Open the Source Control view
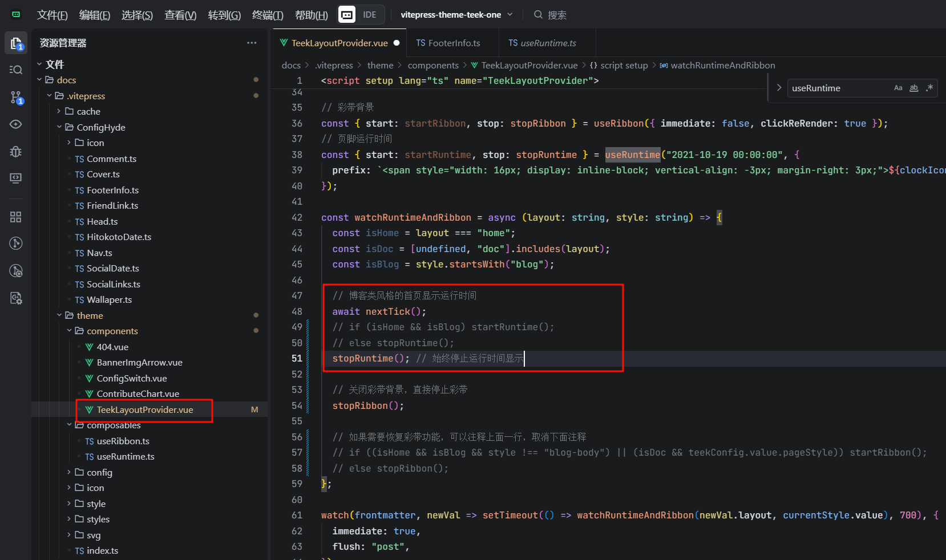This screenshot has height=560, width=946. coord(16,98)
